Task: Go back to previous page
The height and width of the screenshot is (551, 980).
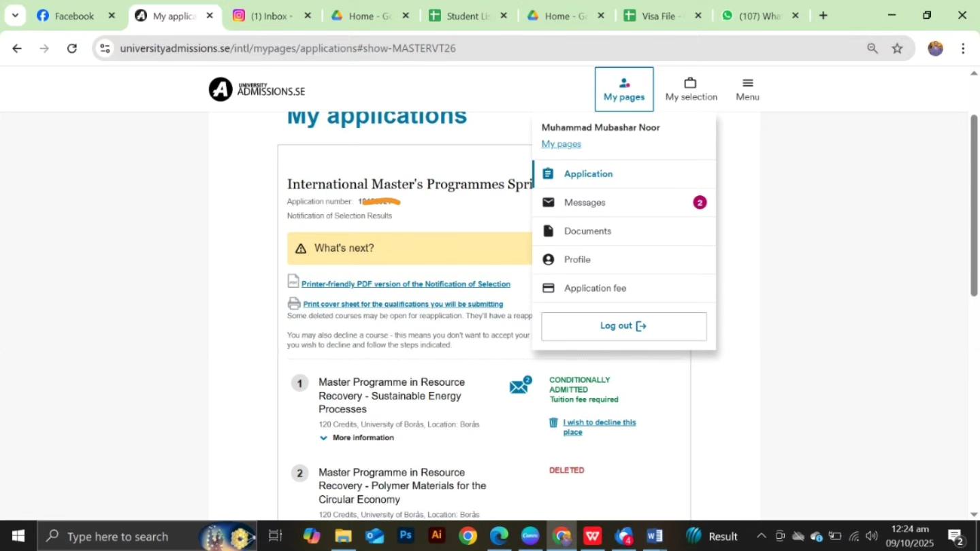Action: click(17, 48)
